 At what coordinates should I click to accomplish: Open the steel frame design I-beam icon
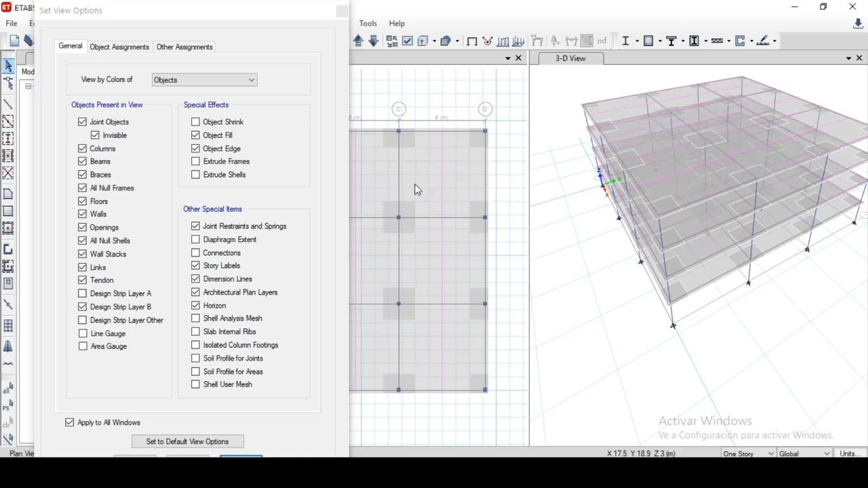pyautogui.click(x=626, y=41)
